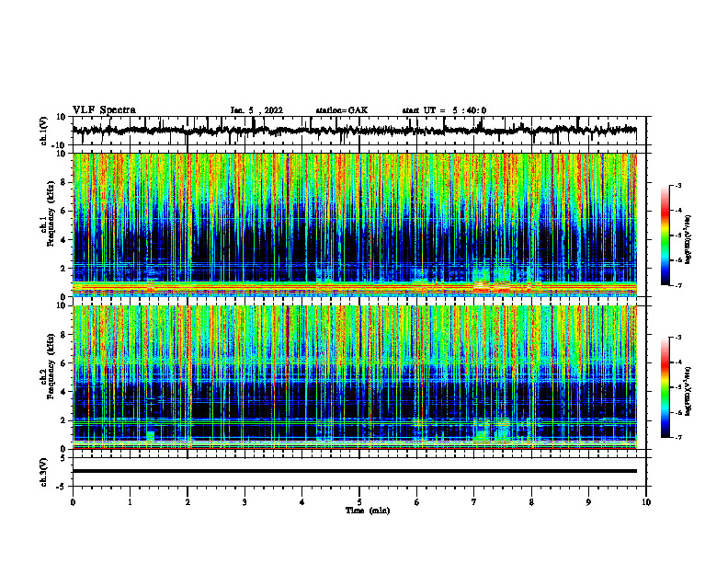Click the '2' kHz tick on ch.2 spectrogram
The width and height of the screenshot is (728, 563).
(x=64, y=420)
